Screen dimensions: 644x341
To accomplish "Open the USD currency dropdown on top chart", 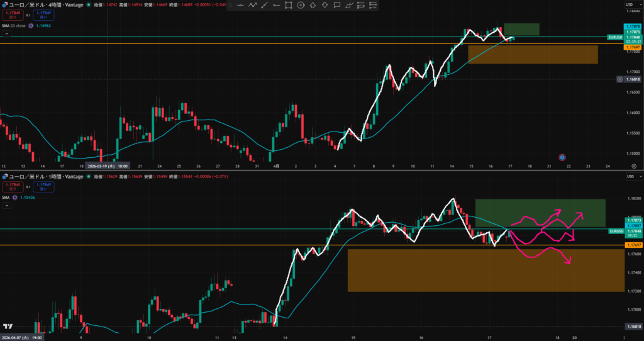I will click(629, 5).
